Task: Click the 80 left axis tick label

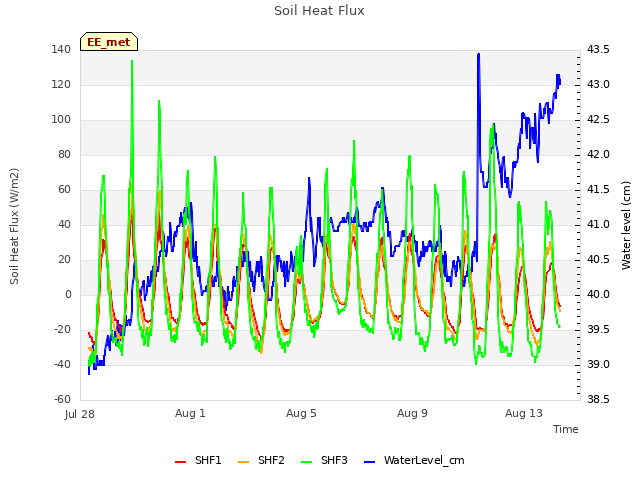Action: click(64, 155)
